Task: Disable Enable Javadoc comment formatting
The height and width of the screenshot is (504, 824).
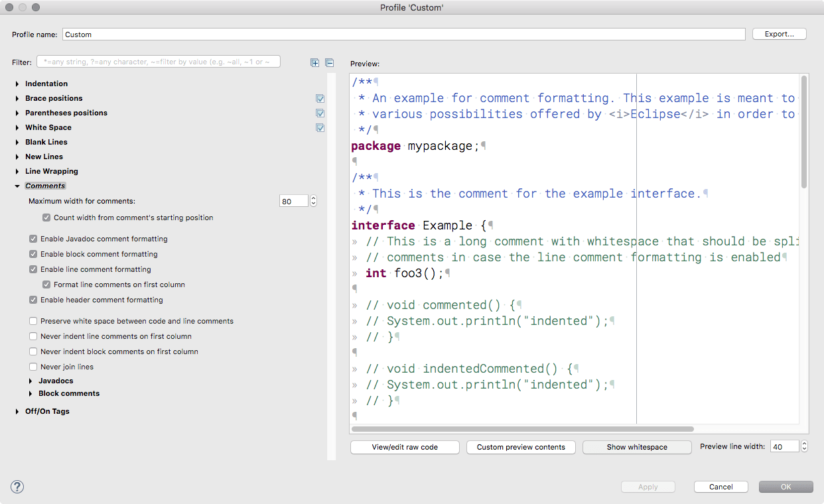Action: (33, 239)
